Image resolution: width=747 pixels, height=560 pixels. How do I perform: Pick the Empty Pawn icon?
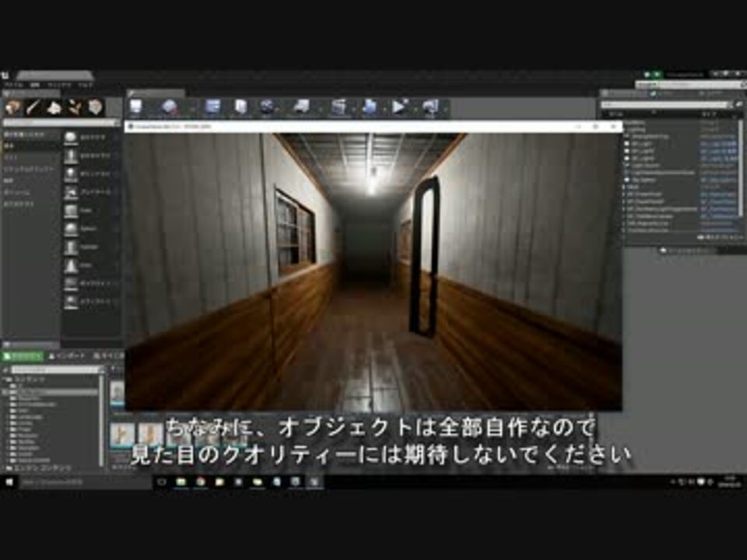pyautogui.click(x=71, y=174)
